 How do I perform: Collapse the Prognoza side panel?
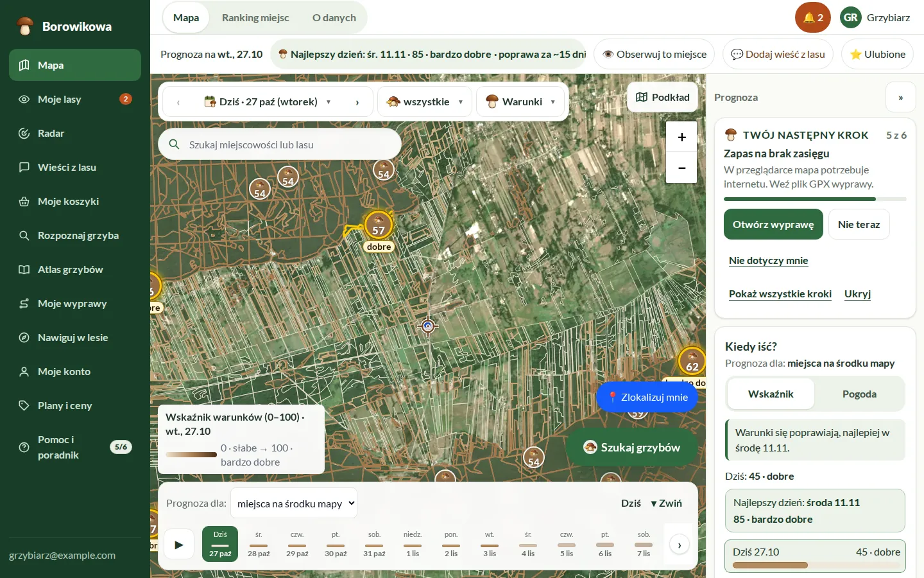click(900, 98)
